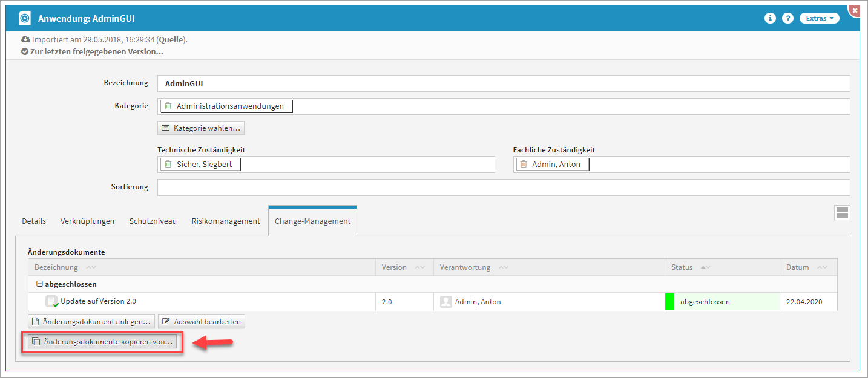868x378 pixels.
Task: Open help via question mark icon
Action: click(x=787, y=18)
